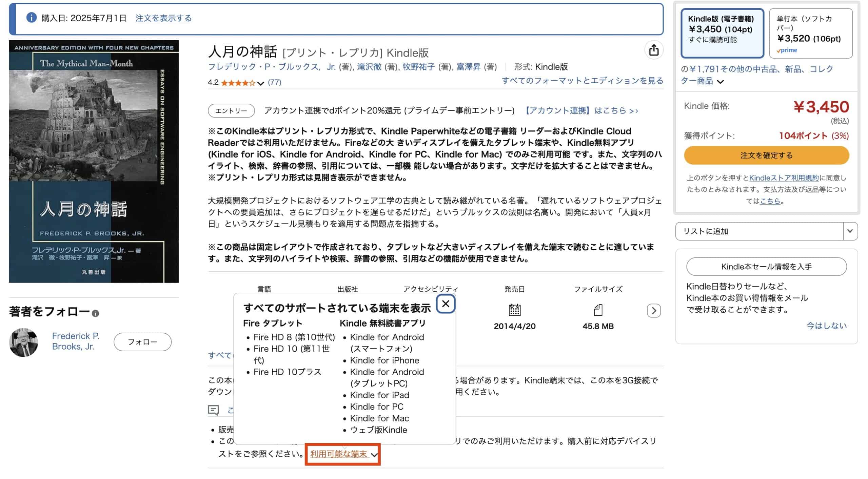The height and width of the screenshot is (479, 868).
Task: Open author link 牧野祐子
Action: (419, 67)
